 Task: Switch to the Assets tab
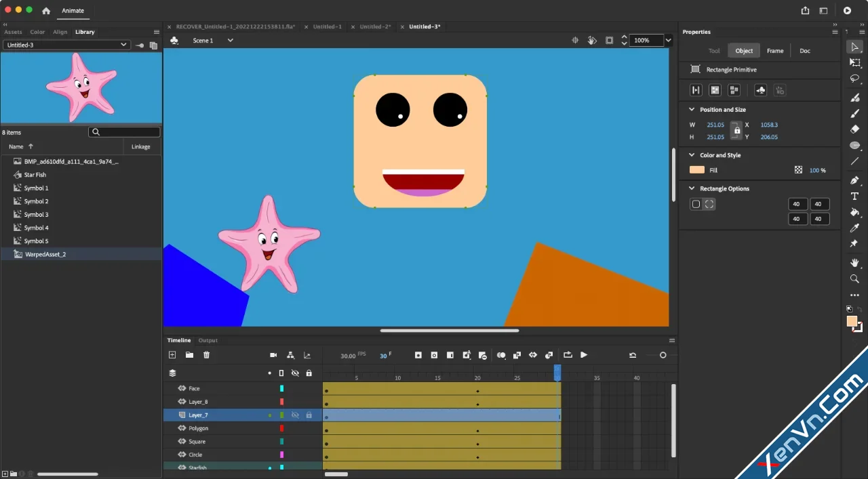(14, 32)
